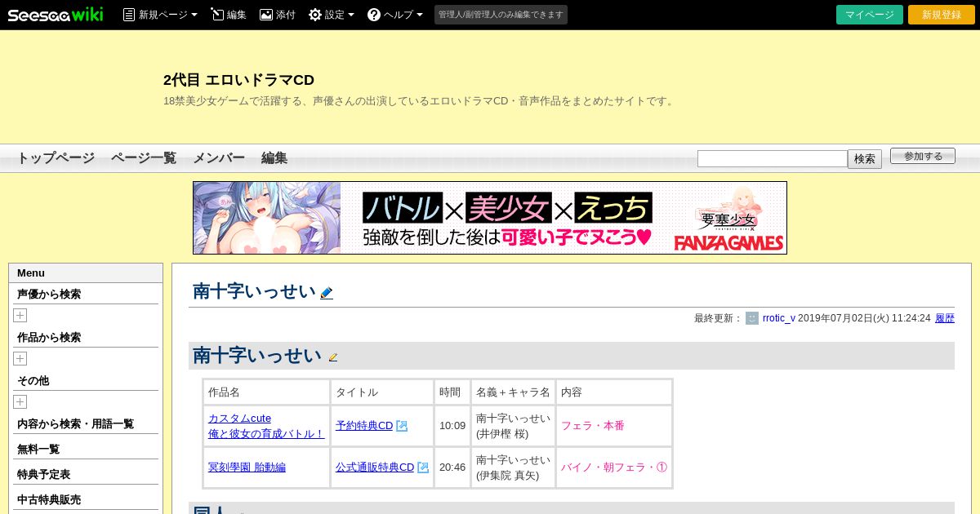Open the site title 2代目 エロいドラマCD
This screenshot has width=980, height=514.
point(238,80)
